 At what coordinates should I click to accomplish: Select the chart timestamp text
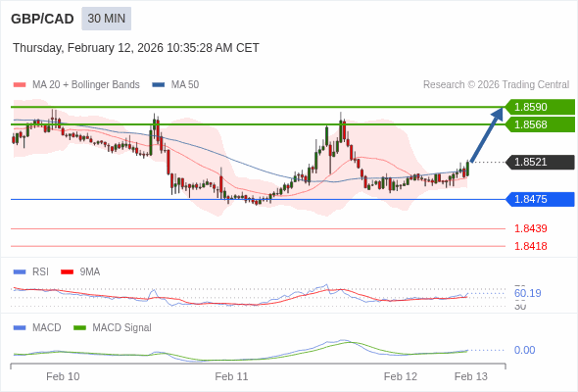tap(136, 48)
